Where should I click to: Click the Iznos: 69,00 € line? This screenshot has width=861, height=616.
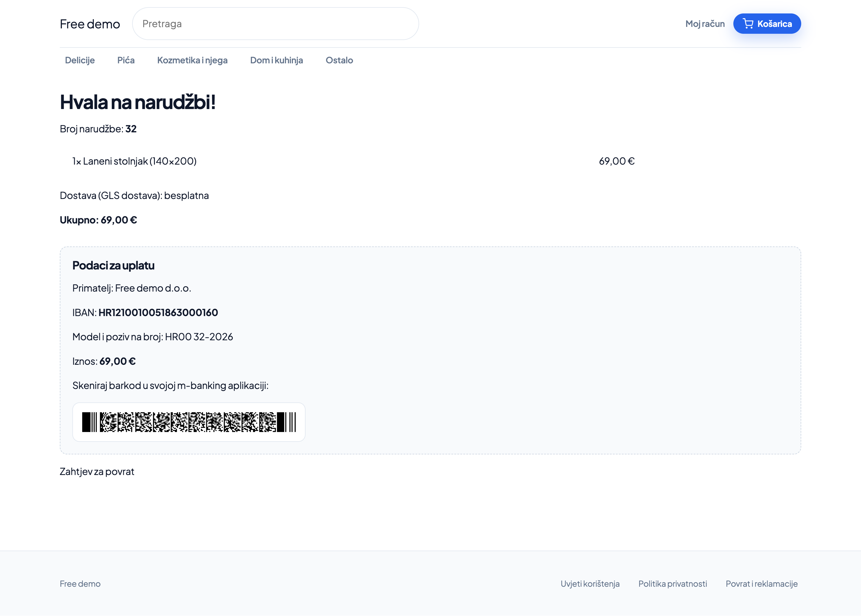coord(104,361)
